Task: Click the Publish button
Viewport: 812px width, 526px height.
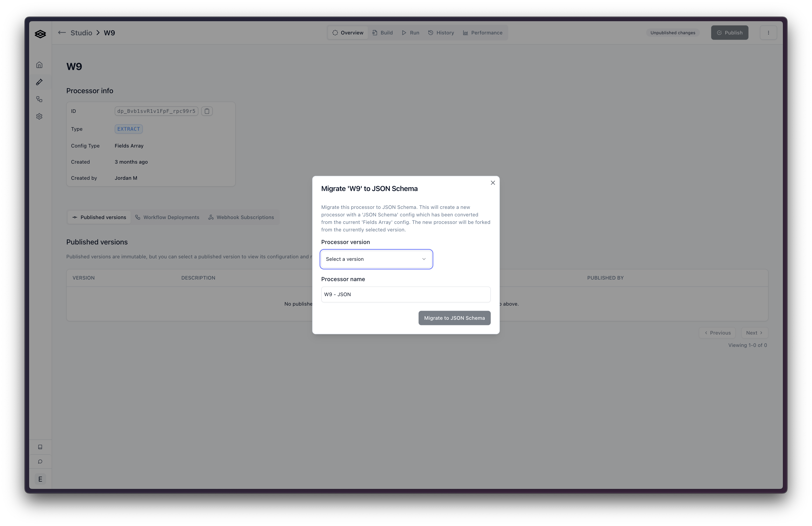Action: click(729, 33)
